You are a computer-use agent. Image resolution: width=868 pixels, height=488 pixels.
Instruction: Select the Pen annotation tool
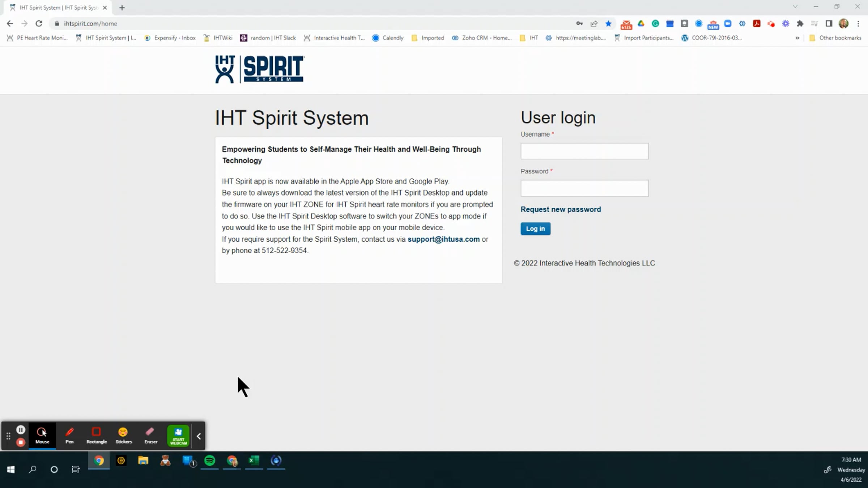coord(69,435)
